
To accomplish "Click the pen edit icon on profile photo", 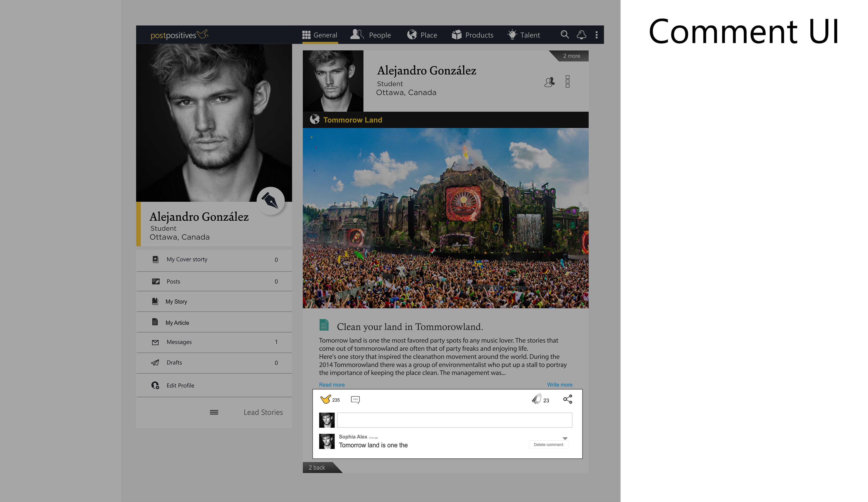I will tap(270, 201).
